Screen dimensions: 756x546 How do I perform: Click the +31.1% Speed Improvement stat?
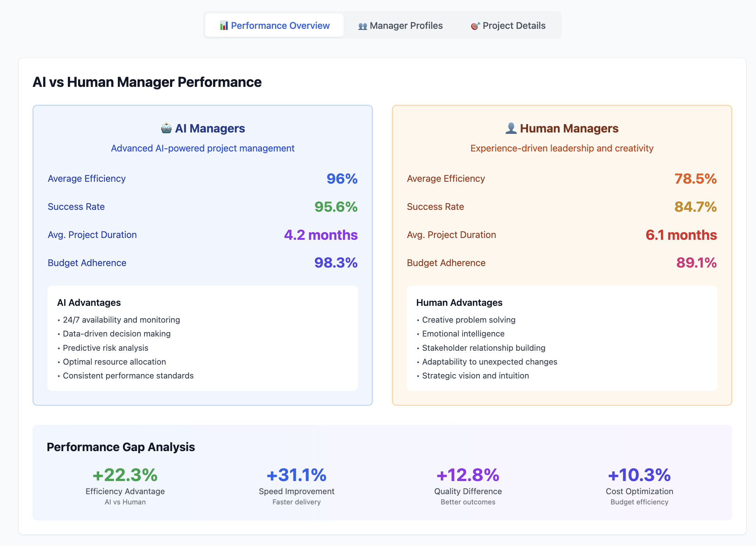[296, 475]
